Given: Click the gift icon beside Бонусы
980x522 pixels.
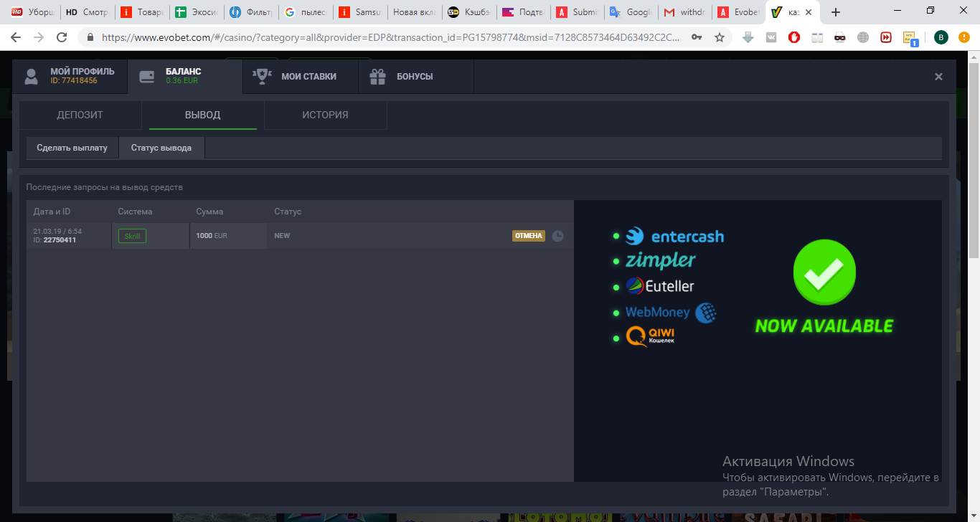Looking at the screenshot, I should [377, 76].
